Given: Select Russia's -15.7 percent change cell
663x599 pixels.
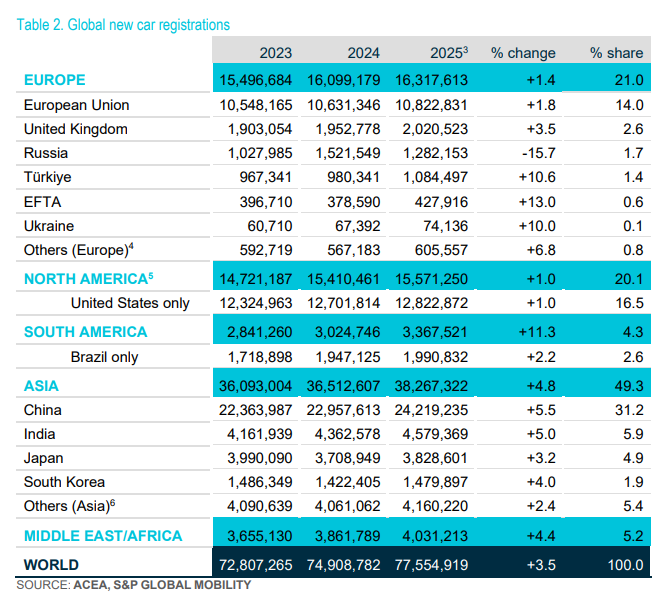Looking at the screenshot, I should tap(539, 153).
